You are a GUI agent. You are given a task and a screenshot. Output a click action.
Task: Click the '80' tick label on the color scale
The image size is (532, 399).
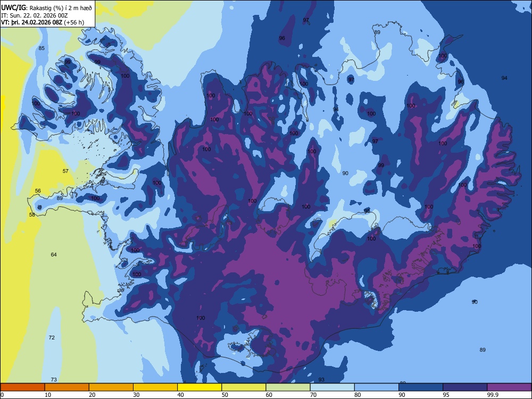point(358,395)
